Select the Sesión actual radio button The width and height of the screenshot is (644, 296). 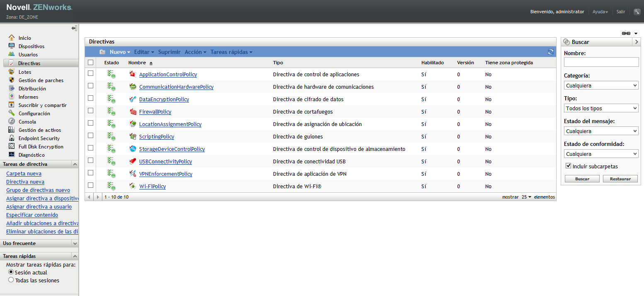point(11,272)
